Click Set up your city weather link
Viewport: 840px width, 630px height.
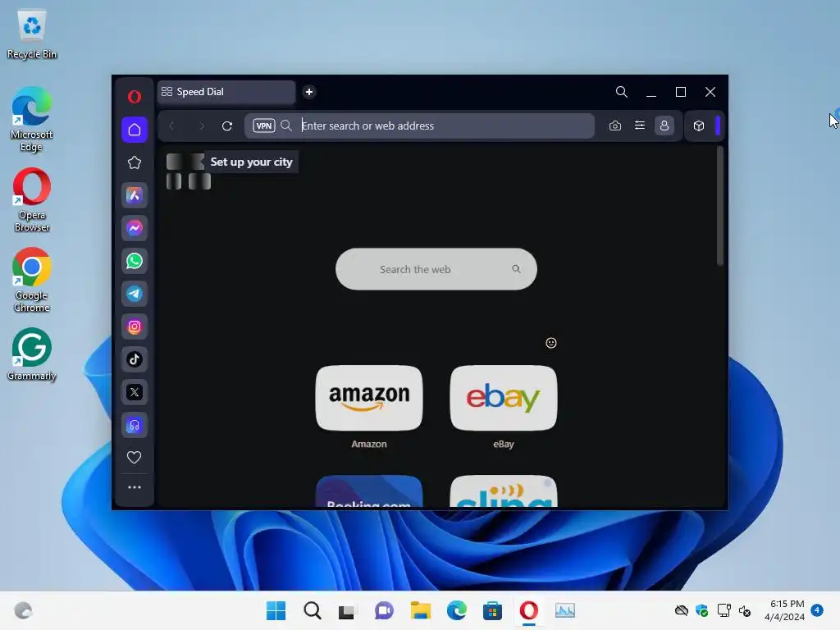(x=251, y=162)
